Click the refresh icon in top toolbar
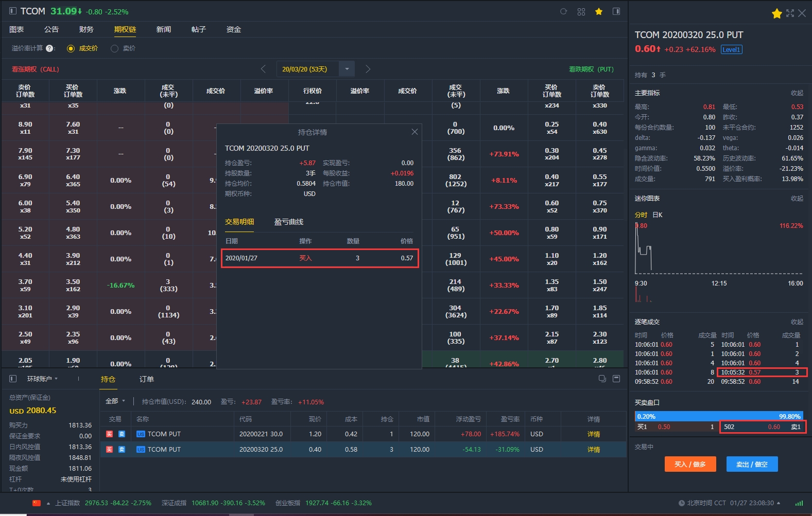 [563, 11]
